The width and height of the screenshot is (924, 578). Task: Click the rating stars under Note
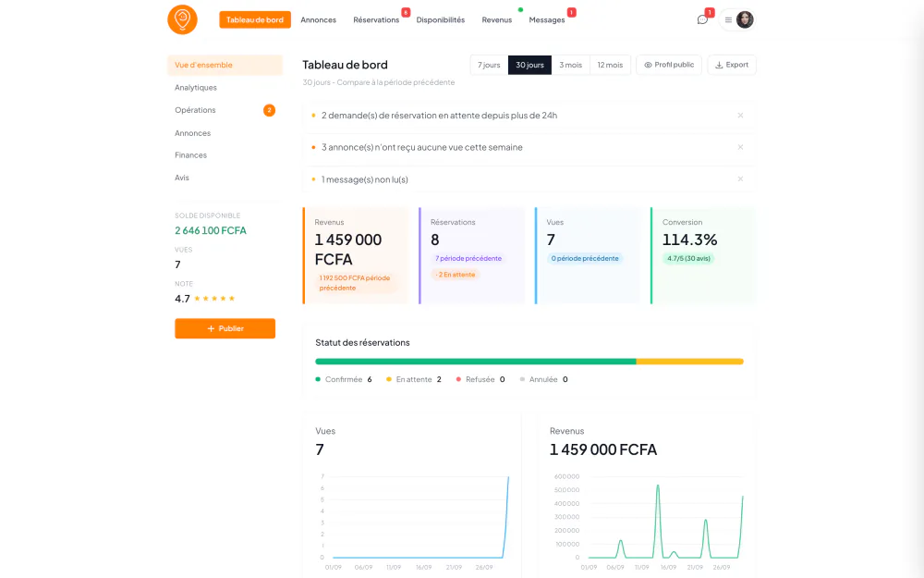214,299
